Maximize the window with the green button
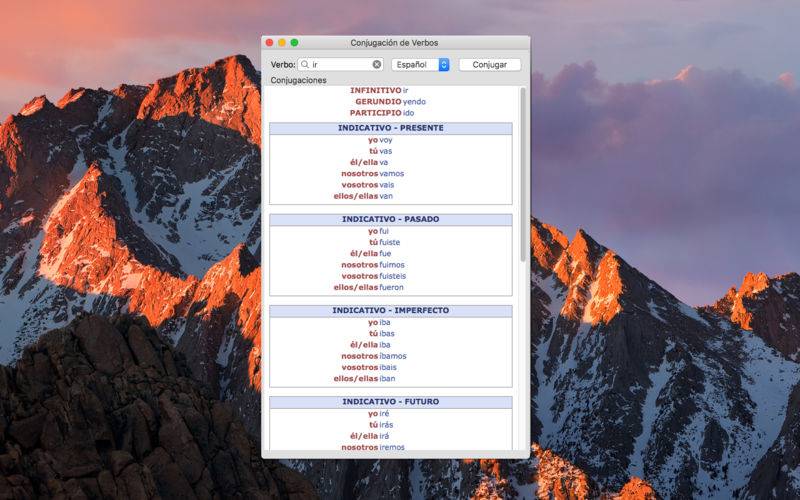The height and width of the screenshot is (500, 800). 294,43
